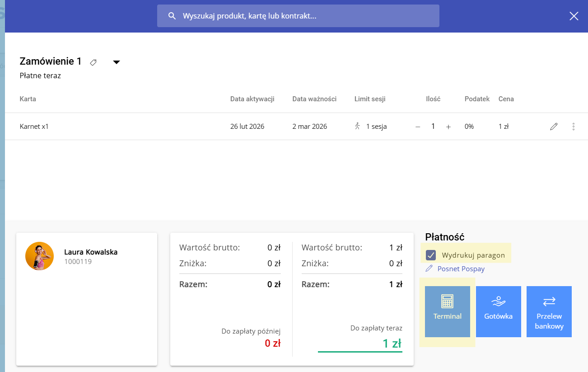Viewport: 588px width, 372px height.
Task: Click Laura Kowalska's profile photo
Action: pos(39,256)
